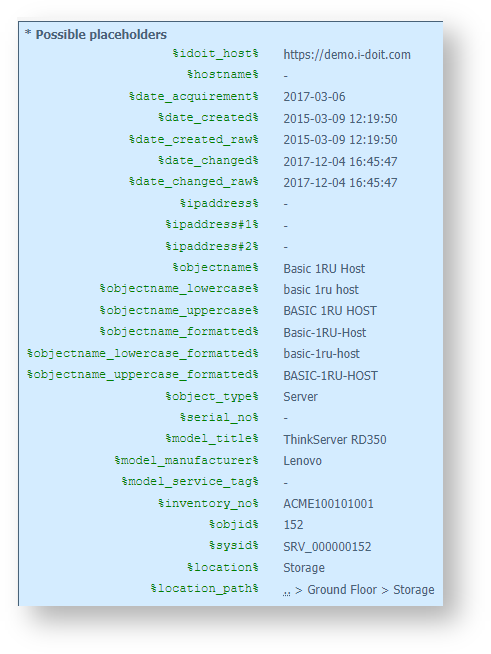Select the %date_created% placeholder
This screenshot has width=491, height=654.
[x=208, y=118]
